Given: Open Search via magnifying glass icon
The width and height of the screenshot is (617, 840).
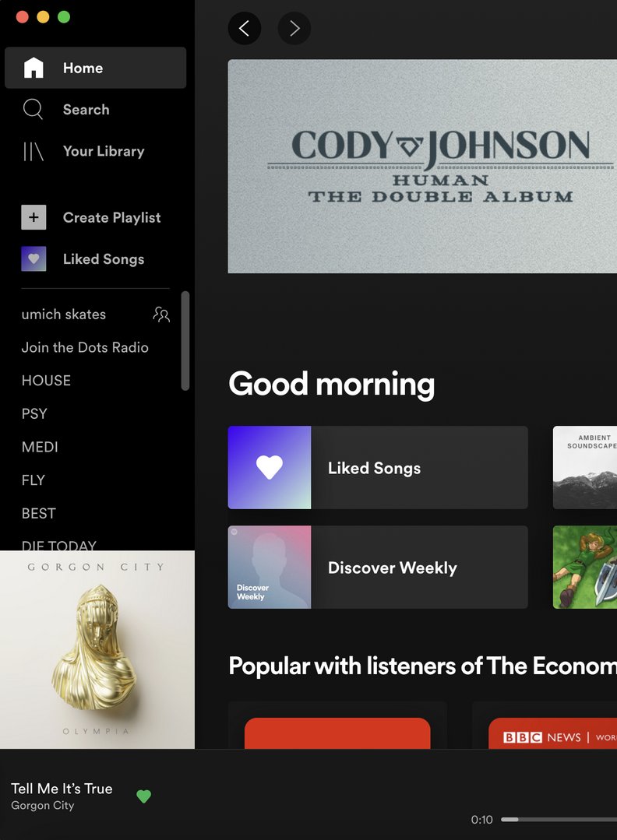Looking at the screenshot, I should [x=33, y=109].
